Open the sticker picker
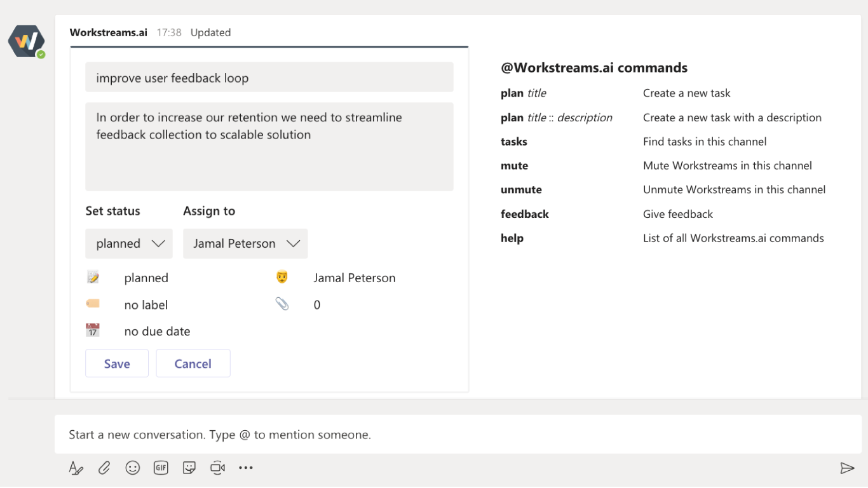This screenshot has width=868, height=488. [x=189, y=468]
